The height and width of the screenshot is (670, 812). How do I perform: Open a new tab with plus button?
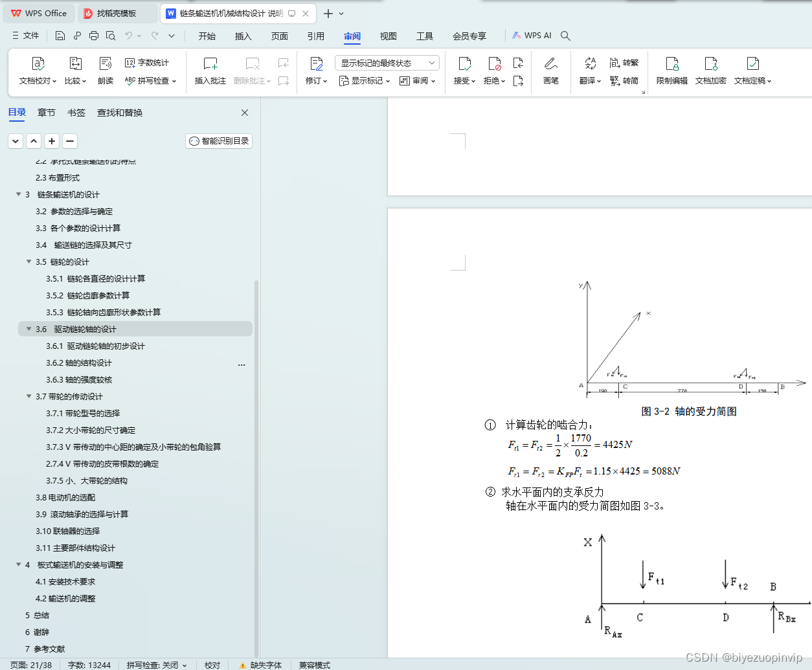pos(328,13)
